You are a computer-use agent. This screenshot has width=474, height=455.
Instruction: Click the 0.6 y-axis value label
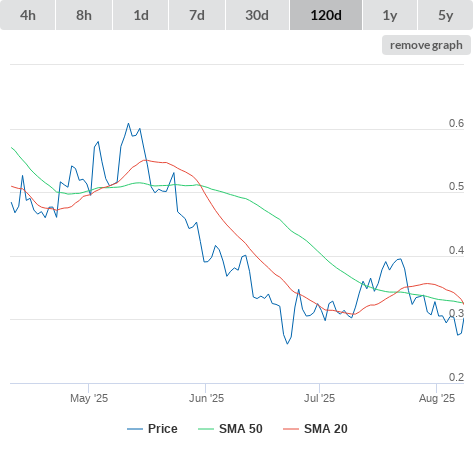pos(456,123)
